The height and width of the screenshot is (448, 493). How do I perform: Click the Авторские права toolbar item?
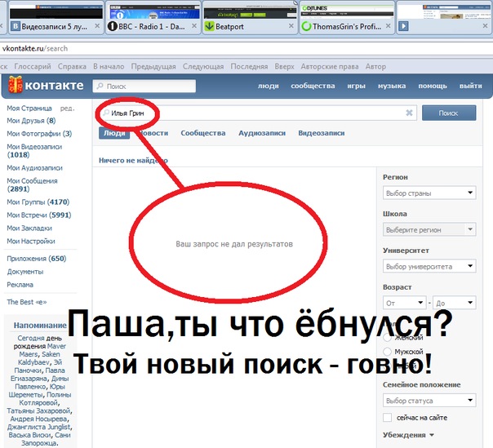tap(330, 66)
